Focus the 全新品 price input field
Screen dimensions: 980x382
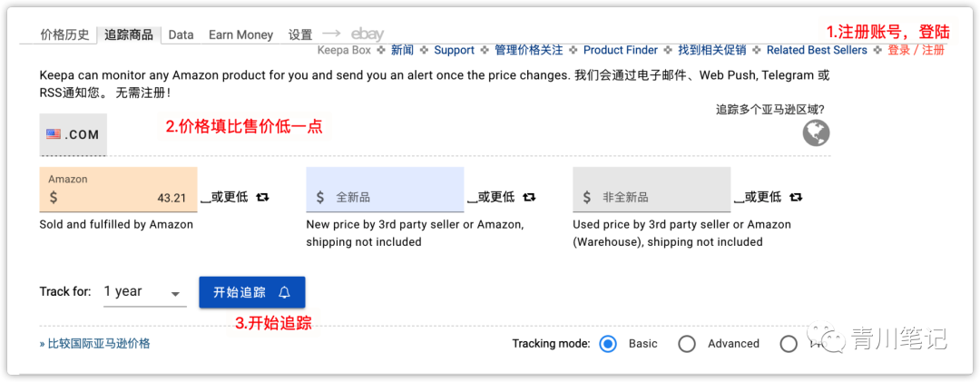point(390,197)
